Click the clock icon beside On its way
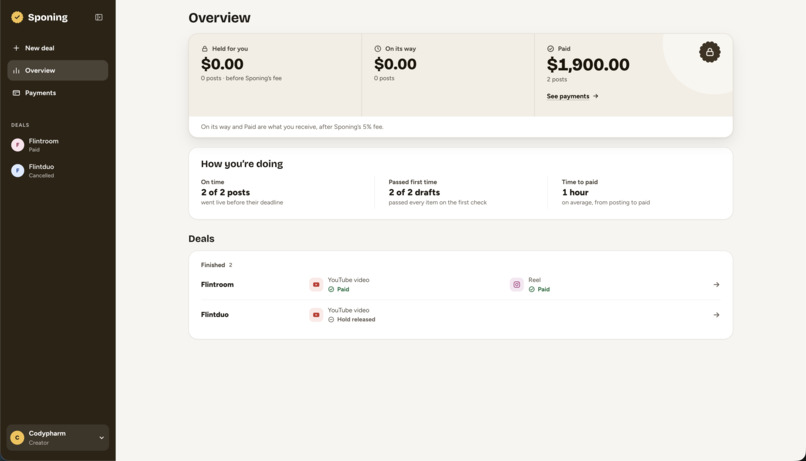 (x=378, y=49)
